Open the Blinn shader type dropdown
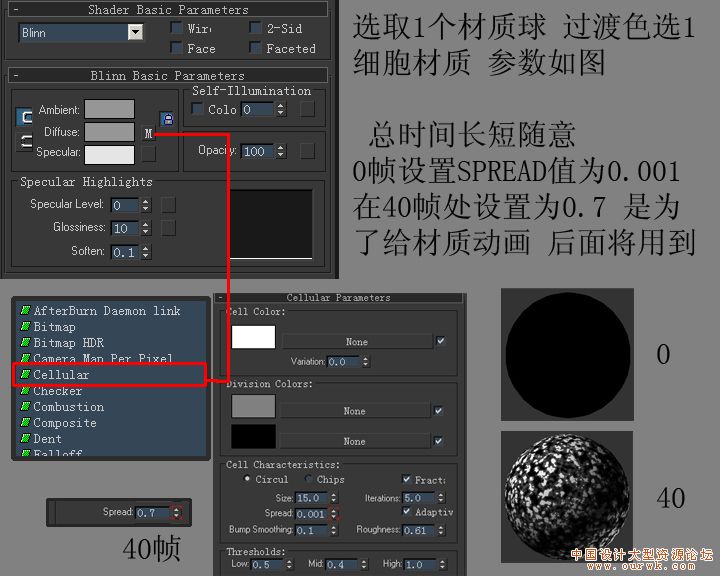Screen dimensions: 720x576 [135, 32]
